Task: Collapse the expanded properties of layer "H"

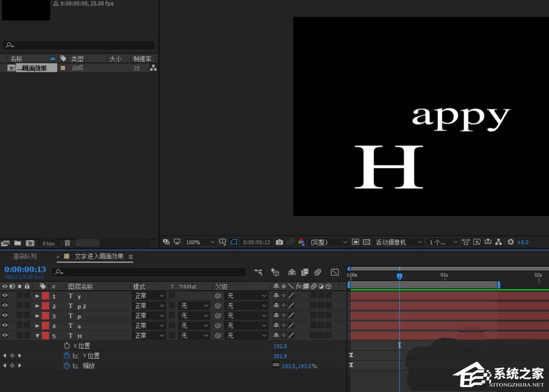Action: point(38,336)
